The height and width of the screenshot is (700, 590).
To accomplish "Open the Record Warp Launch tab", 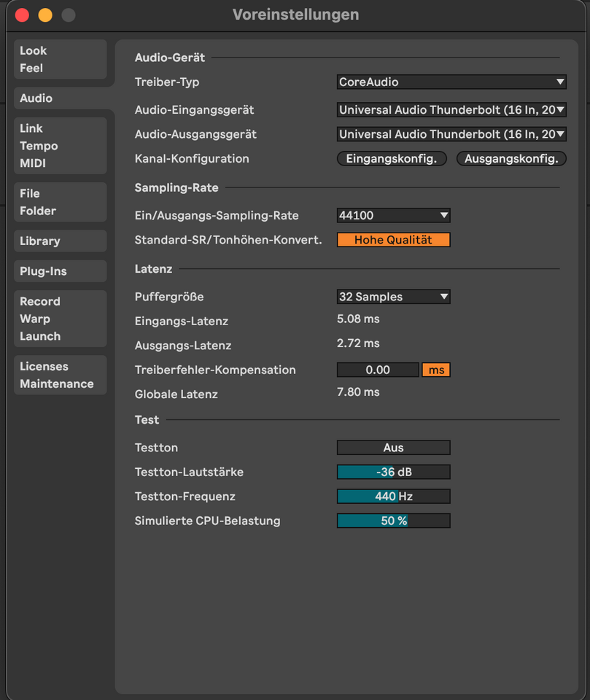I will pos(61,319).
